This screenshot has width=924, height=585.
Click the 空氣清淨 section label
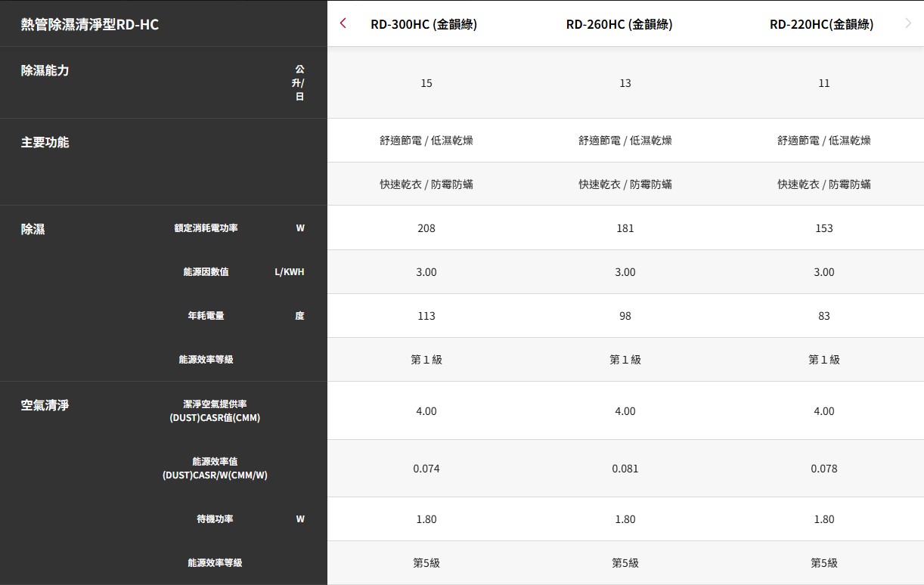pos(45,405)
